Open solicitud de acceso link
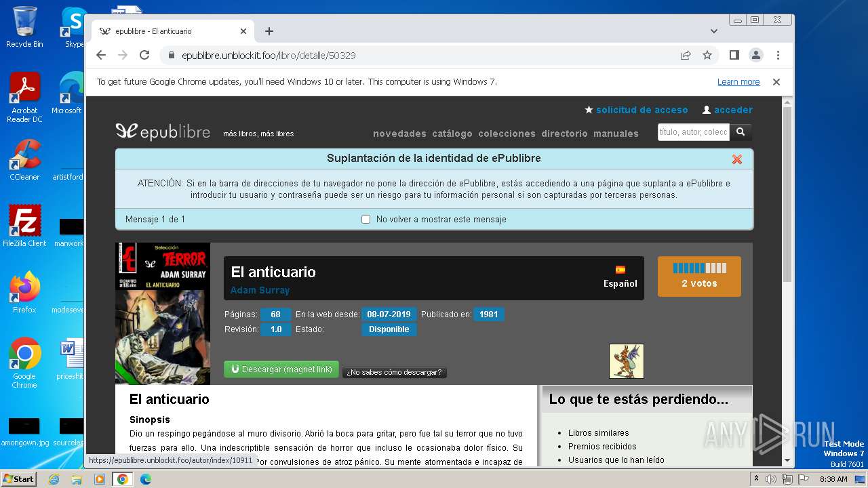Viewport: 868px width, 488px height. [636, 110]
